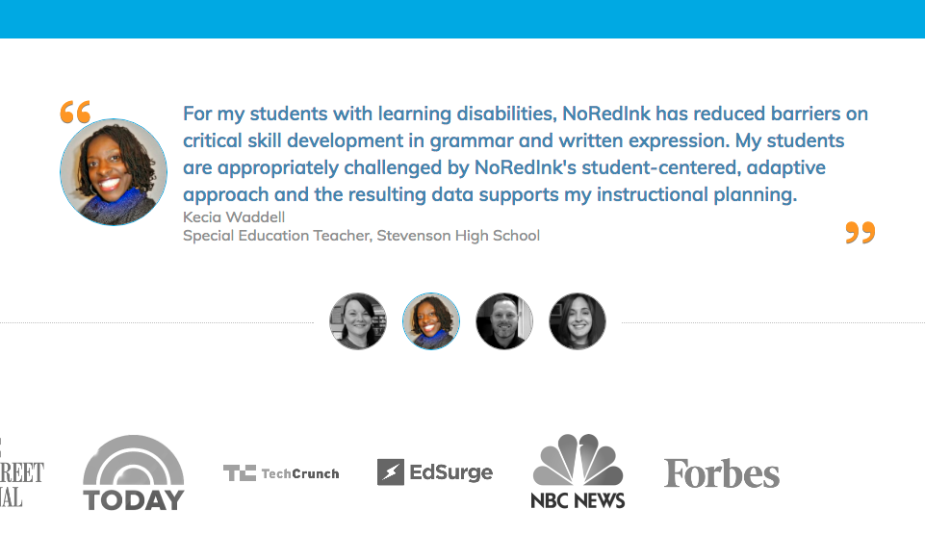Image resolution: width=925 pixels, height=560 pixels.
Task: Click the name Kecia Waddell
Action: [x=234, y=216]
